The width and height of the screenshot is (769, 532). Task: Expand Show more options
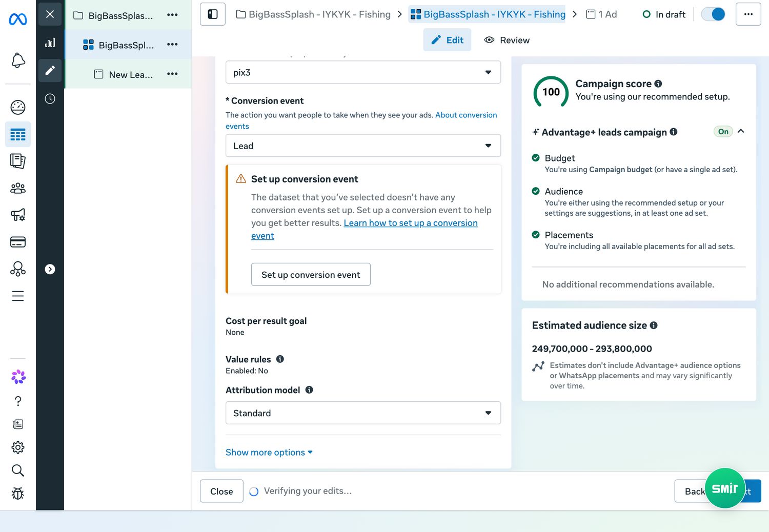coord(269,453)
